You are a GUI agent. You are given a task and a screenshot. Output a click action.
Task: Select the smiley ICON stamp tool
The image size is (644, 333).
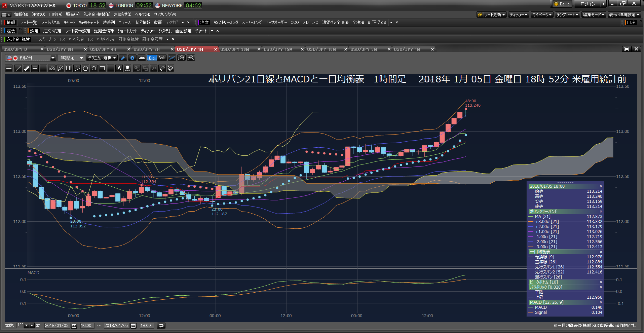(127, 68)
